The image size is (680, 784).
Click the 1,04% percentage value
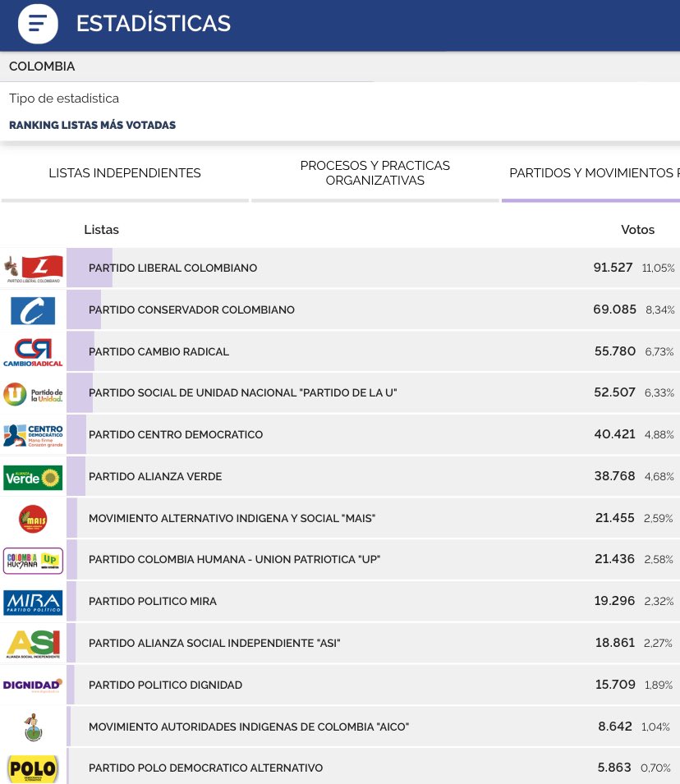(x=655, y=727)
